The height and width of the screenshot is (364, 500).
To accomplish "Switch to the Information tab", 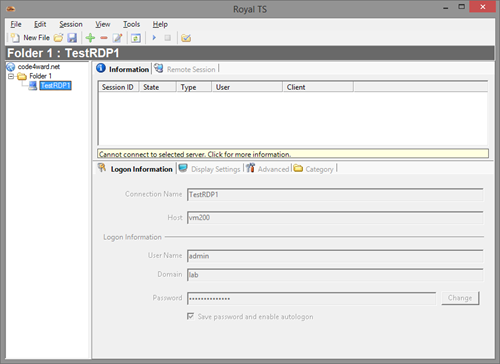I will tap(123, 69).
